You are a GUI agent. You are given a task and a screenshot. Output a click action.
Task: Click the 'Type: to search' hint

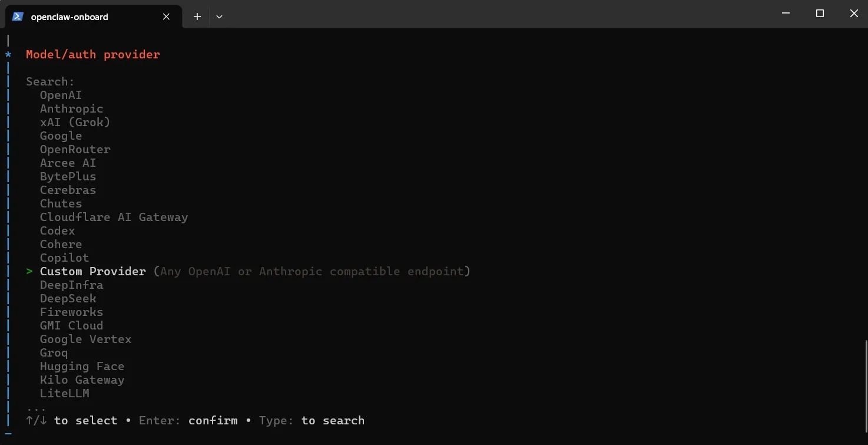pyautogui.click(x=312, y=420)
